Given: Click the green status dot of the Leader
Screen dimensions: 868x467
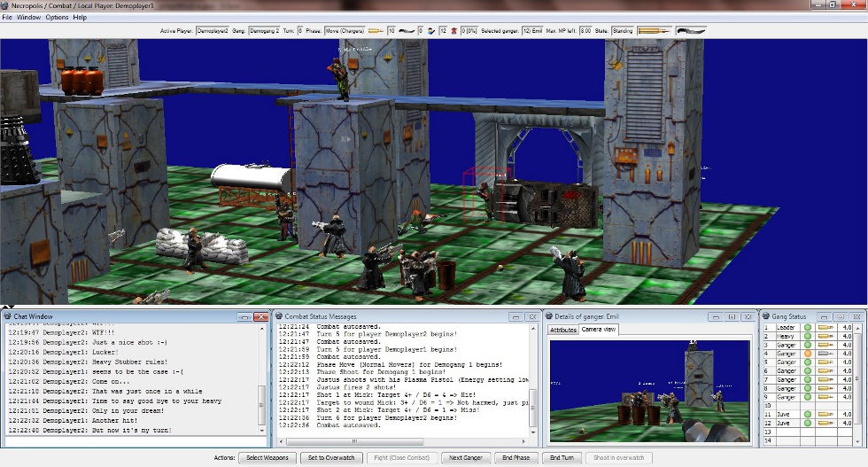Looking at the screenshot, I should point(808,327).
